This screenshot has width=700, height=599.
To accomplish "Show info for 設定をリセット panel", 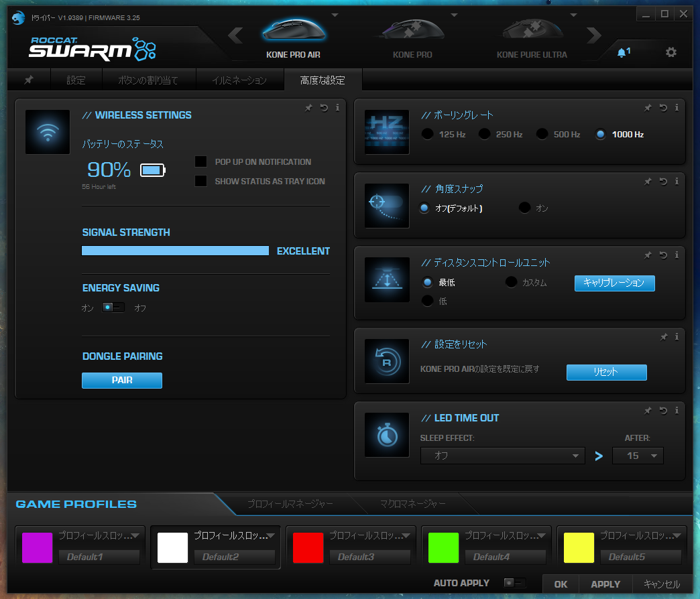I will pyautogui.click(x=677, y=337).
